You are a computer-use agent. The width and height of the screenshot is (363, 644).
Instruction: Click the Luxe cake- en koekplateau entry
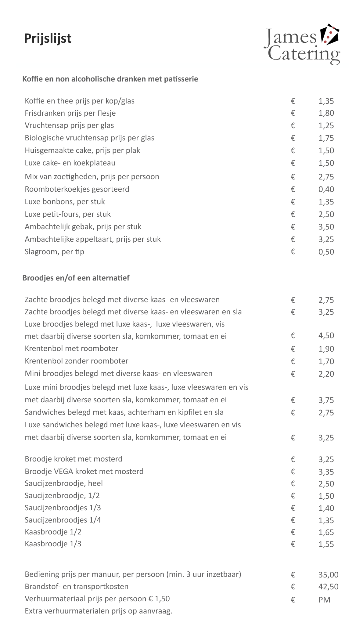pos(70,163)
